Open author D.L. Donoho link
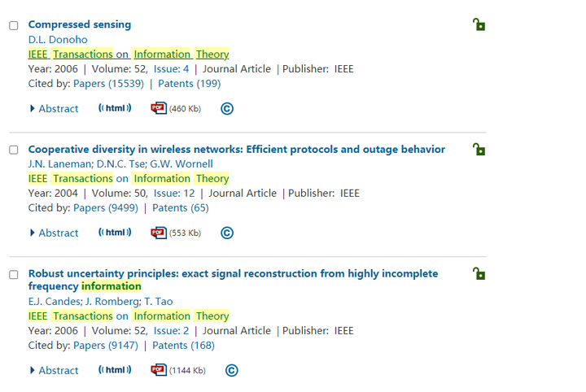The width and height of the screenshot is (586, 392). coord(58,40)
